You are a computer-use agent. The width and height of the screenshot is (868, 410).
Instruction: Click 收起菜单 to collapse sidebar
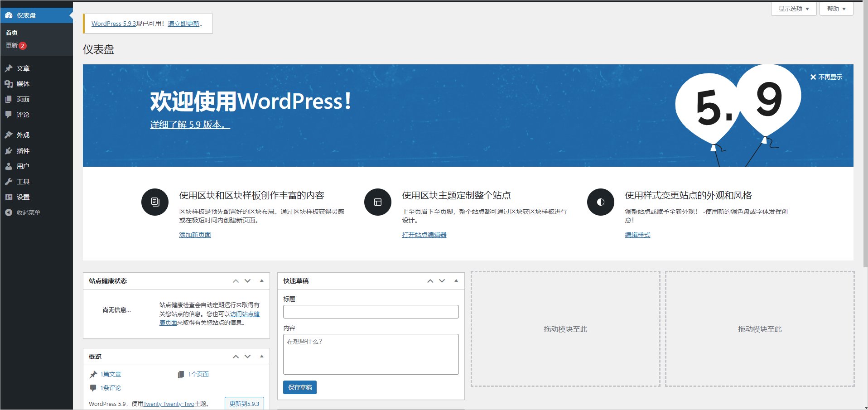[29, 212]
